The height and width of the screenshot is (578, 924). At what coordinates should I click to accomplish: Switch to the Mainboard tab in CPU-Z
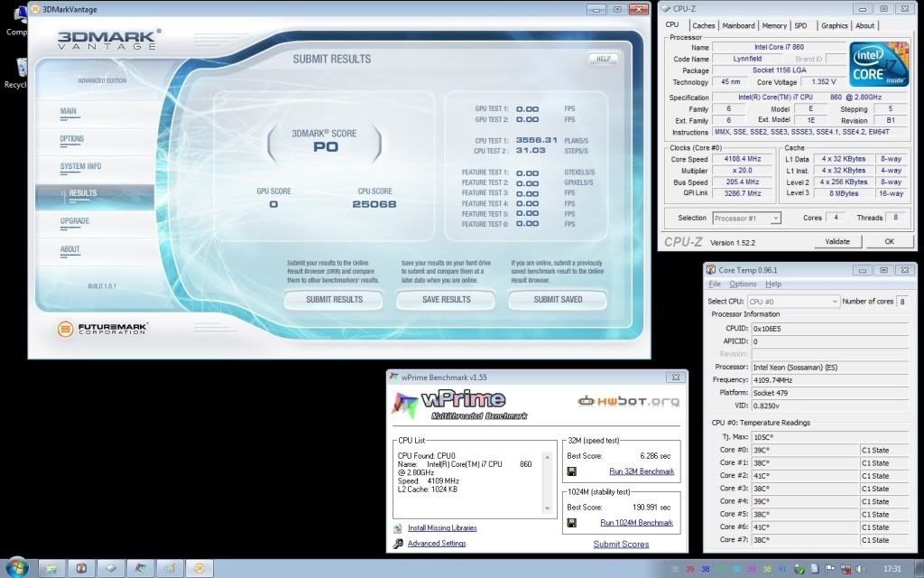click(x=738, y=25)
